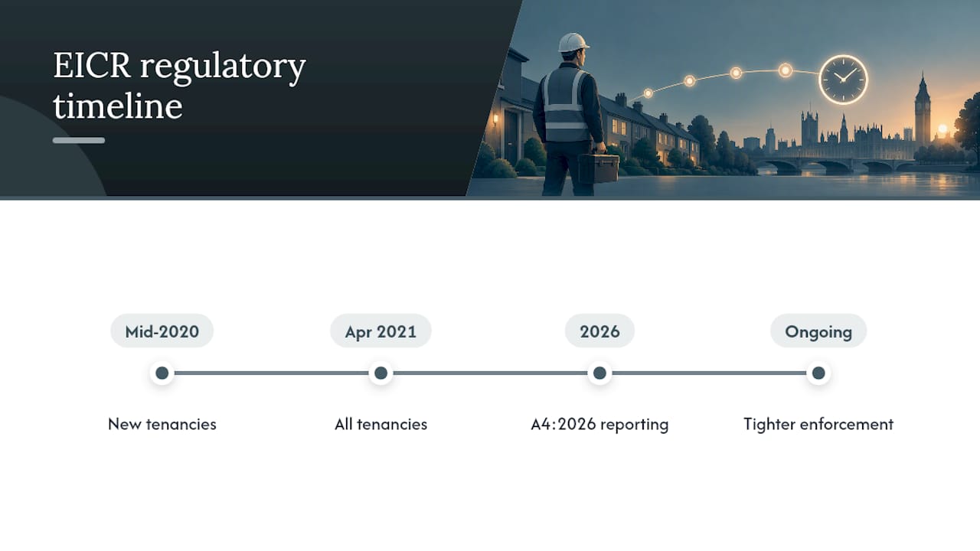Viewport: 980px width, 551px height.
Task: Select the Apr 2021 timeline dot
Action: 381,373
